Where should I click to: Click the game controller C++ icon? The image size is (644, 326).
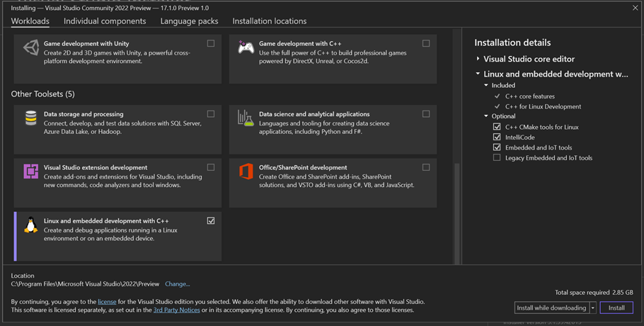click(246, 48)
